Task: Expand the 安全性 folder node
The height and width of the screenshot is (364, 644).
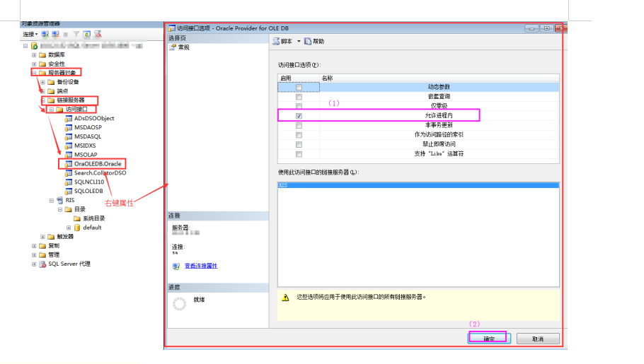Action: [34, 64]
